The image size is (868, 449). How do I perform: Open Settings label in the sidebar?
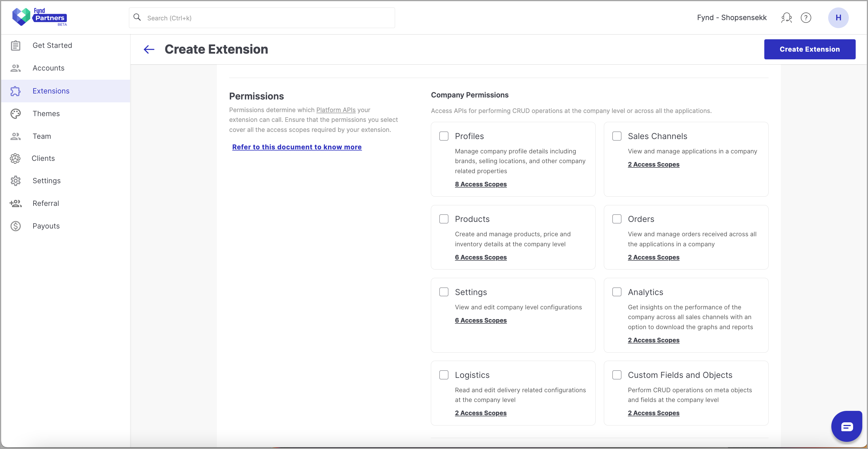pos(46,181)
